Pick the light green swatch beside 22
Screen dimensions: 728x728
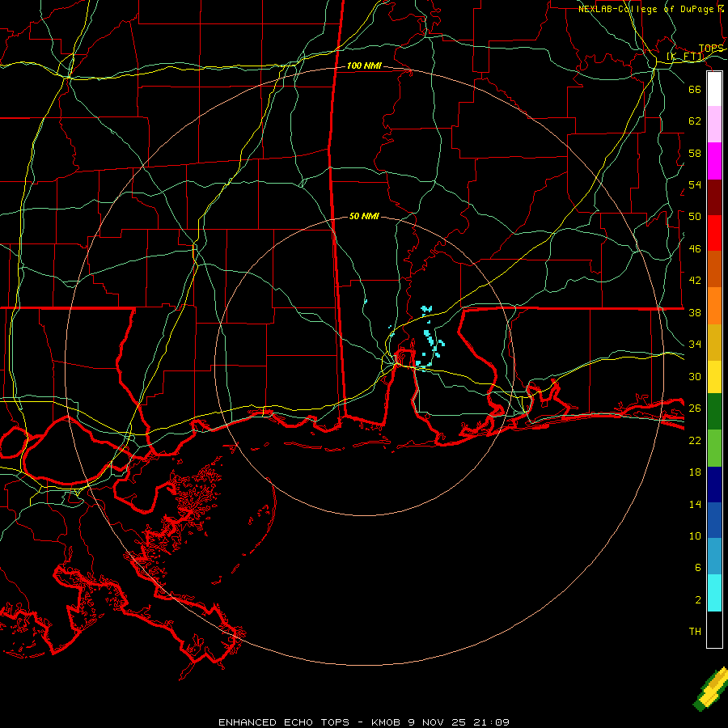pyautogui.click(x=714, y=448)
